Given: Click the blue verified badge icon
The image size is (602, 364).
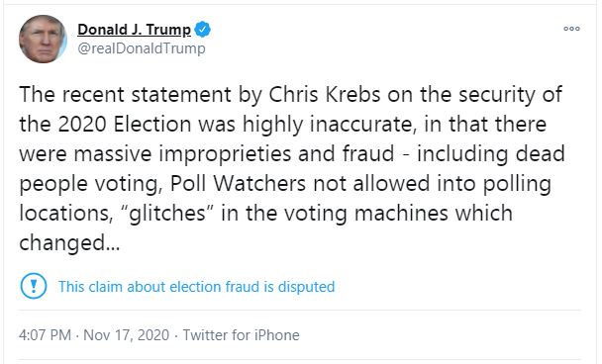Looking at the screenshot, I should click(x=203, y=30).
